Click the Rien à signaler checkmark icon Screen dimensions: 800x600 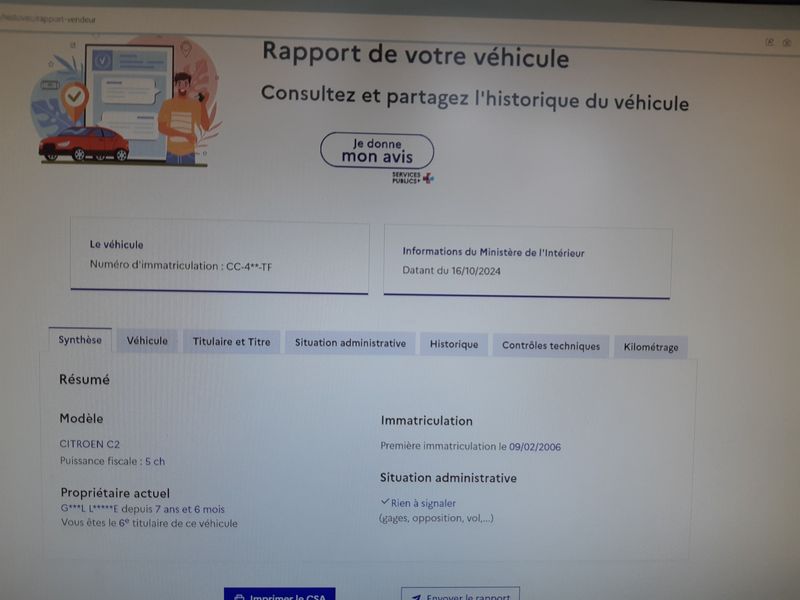pos(385,502)
